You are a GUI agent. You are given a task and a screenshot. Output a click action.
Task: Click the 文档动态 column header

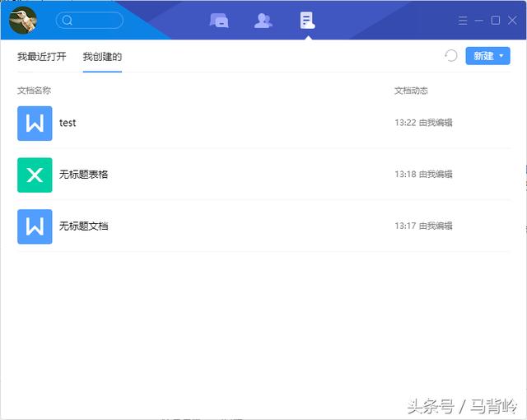411,91
